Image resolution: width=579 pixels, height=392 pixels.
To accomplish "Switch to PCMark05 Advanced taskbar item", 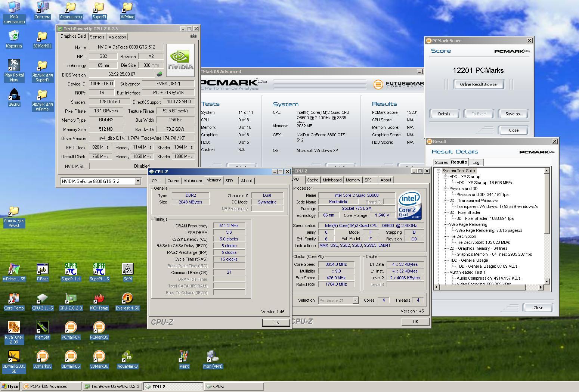I will point(51,386).
